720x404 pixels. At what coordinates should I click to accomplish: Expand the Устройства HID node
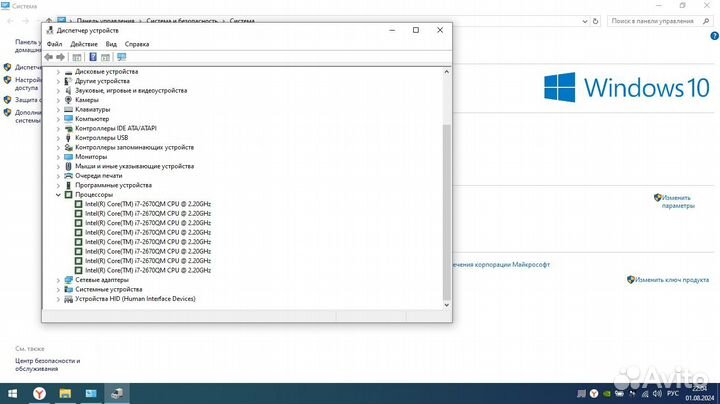[58, 299]
